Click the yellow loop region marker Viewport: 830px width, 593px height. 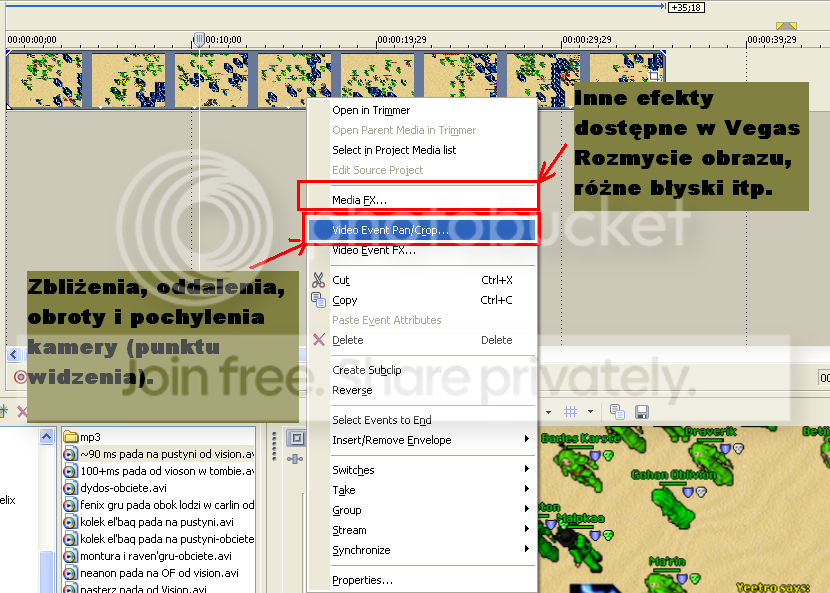click(786, 25)
